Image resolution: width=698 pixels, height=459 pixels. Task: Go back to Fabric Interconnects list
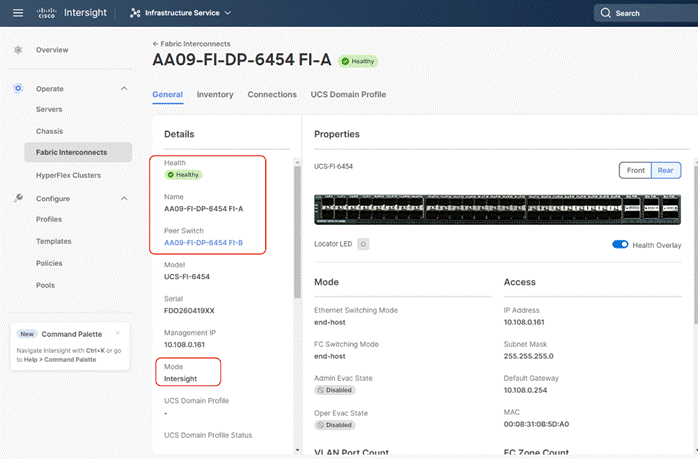click(191, 44)
